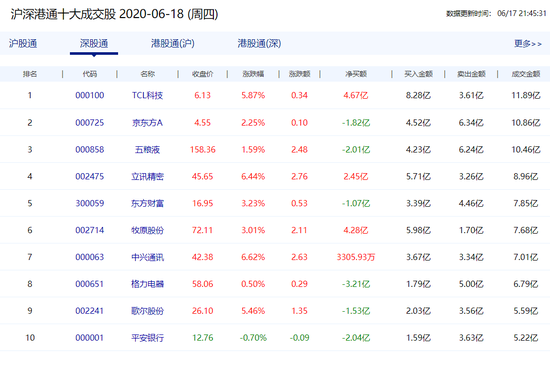Open the 港股通(深) tab

[259, 44]
